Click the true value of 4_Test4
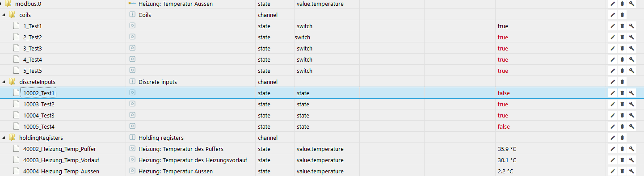 [x=503, y=59]
